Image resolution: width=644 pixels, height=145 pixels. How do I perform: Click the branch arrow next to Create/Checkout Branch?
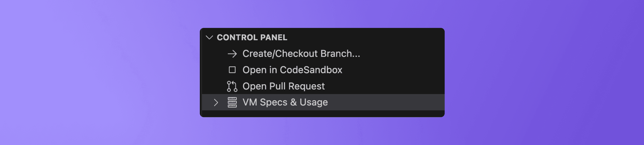(x=232, y=54)
